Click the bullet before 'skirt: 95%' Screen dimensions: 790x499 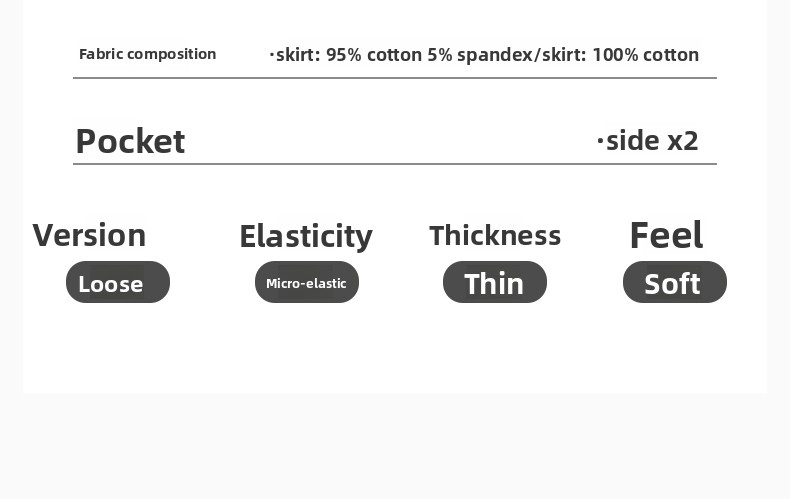coord(271,55)
